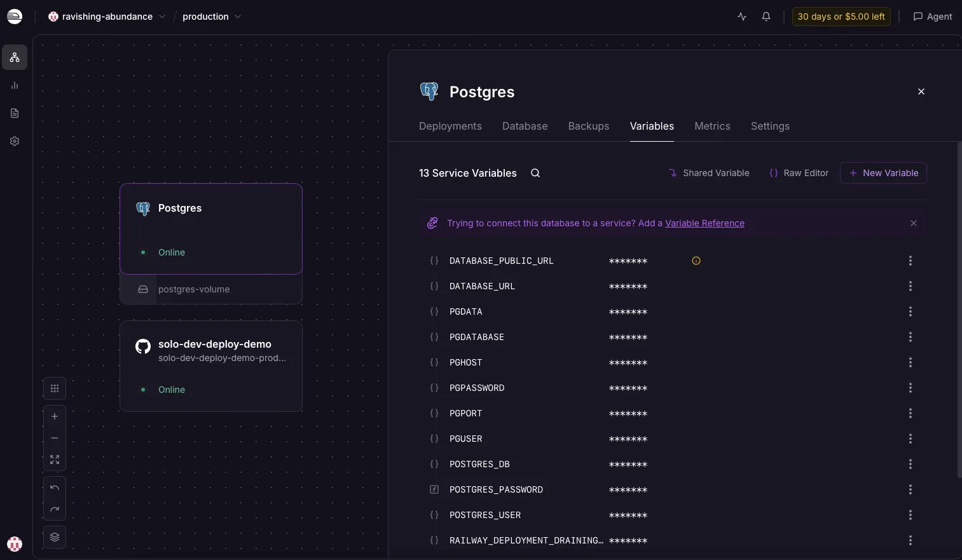
Task: Click the redo arrow on canvas
Action: (x=55, y=509)
